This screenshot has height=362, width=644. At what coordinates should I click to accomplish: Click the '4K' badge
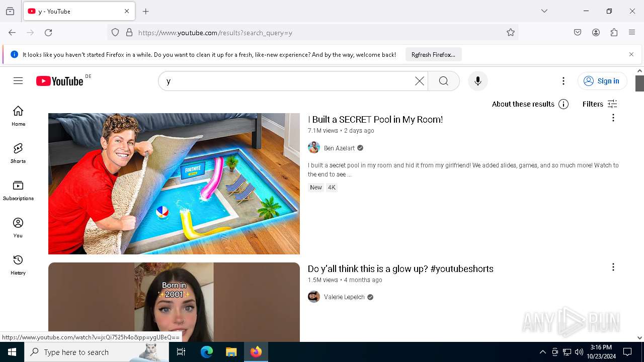[332, 188]
